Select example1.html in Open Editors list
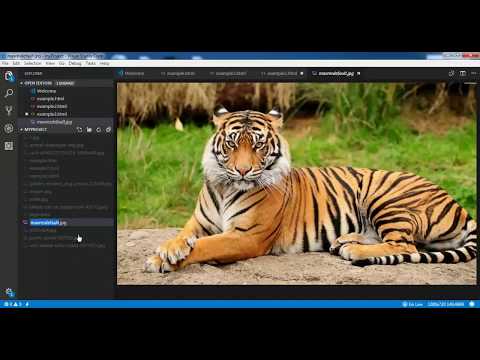 pyautogui.click(x=67, y=99)
